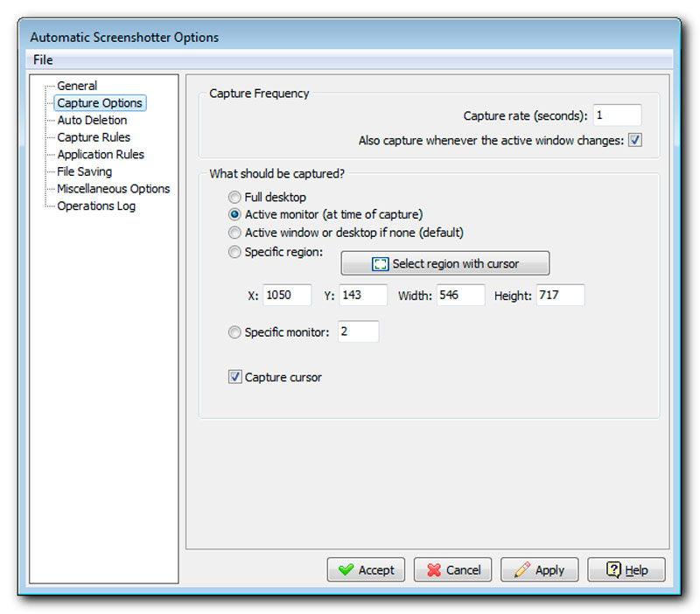Open Application Rules settings

click(101, 155)
